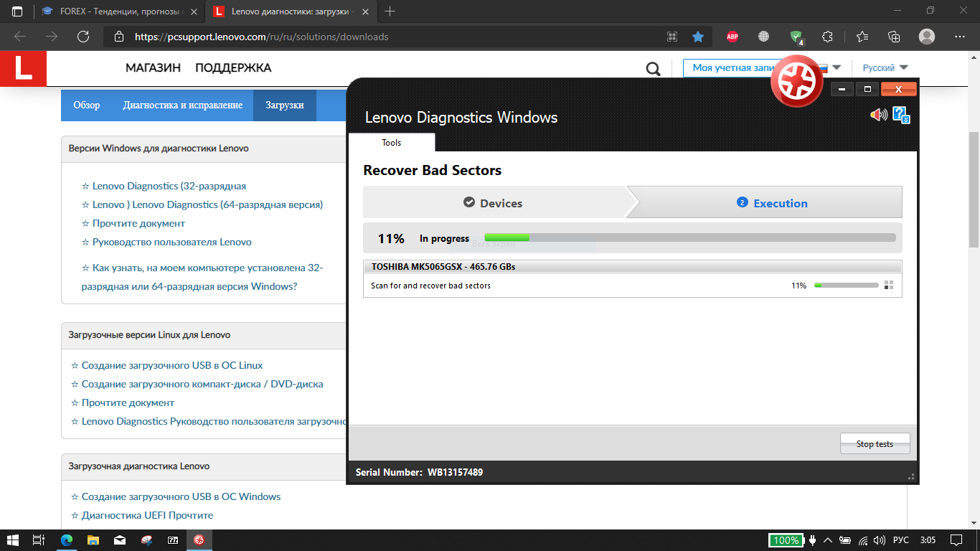
Task: Open the Русский language dropdown
Action: point(885,67)
